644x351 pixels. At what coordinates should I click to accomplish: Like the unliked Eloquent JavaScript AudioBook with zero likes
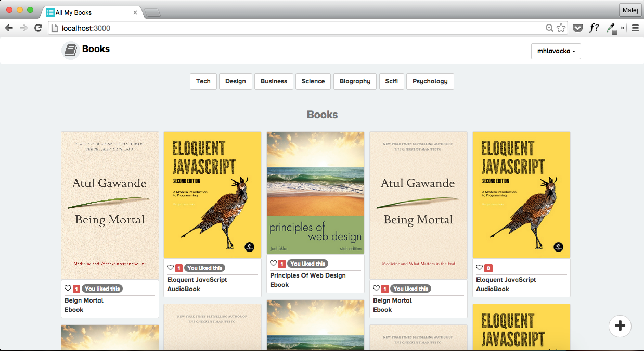pos(479,268)
